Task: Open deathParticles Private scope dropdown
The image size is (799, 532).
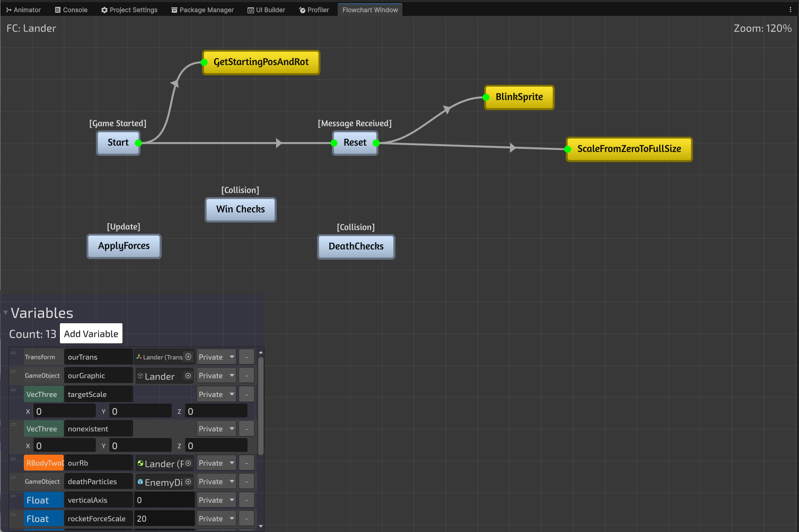Action: [x=216, y=482]
